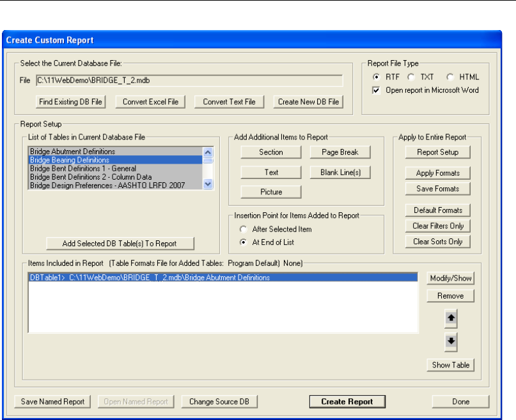
Task: Select the DBTable1 Bridge Abutment Definitions report item
Action: (223, 277)
